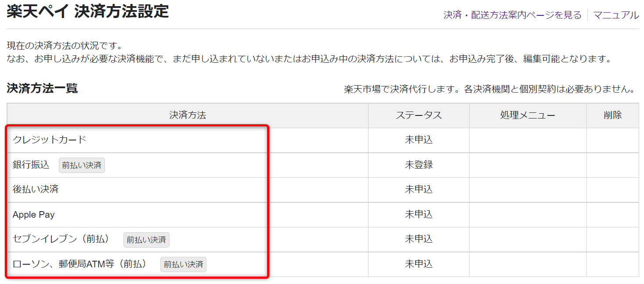Click the ステータス column header
Viewport: 644px width, 284px height.
[x=419, y=115]
